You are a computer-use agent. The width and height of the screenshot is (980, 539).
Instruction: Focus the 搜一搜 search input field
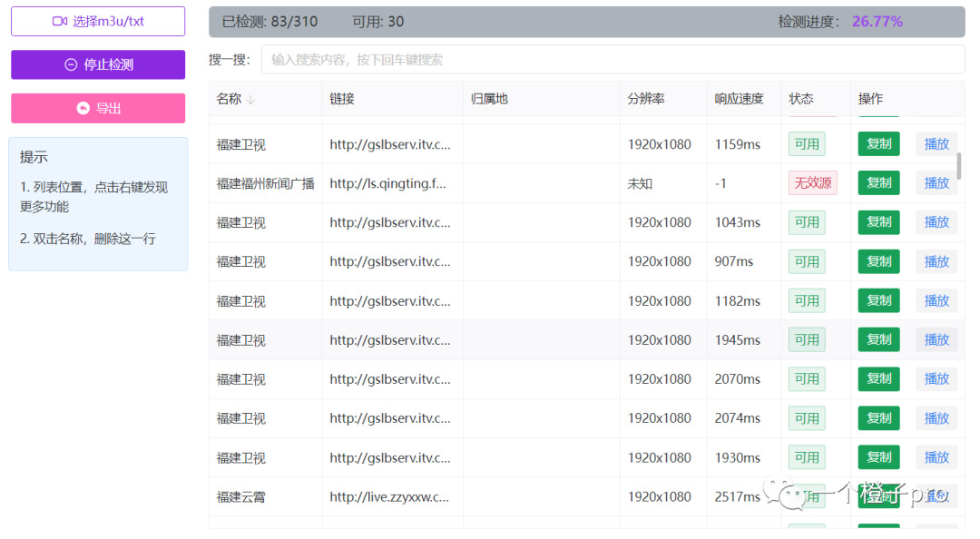tap(612, 59)
